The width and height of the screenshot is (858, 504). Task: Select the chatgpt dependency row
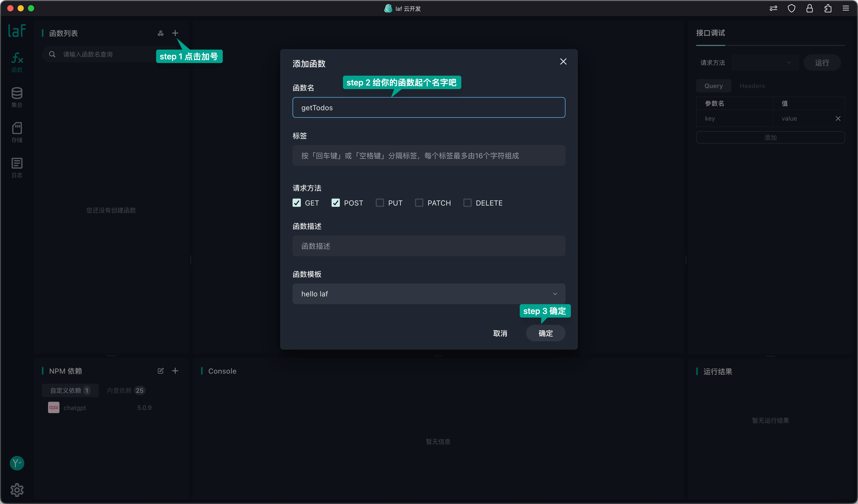point(111,407)
